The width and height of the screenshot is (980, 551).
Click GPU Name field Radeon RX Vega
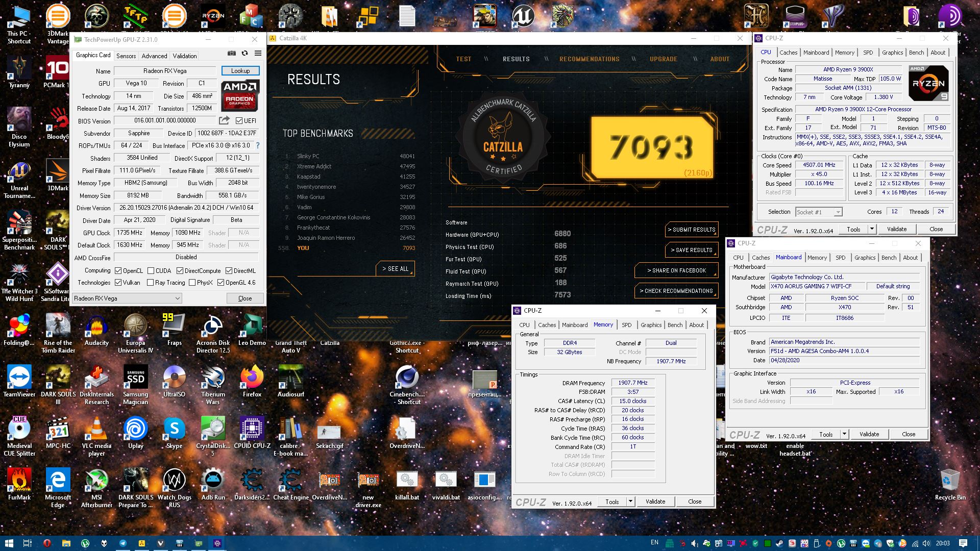tap(165, 71)
